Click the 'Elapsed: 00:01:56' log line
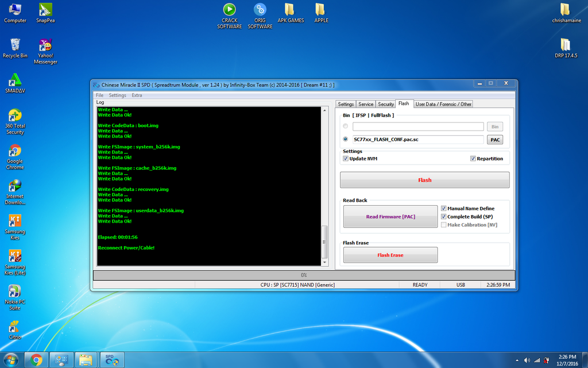 coord(118,237)
